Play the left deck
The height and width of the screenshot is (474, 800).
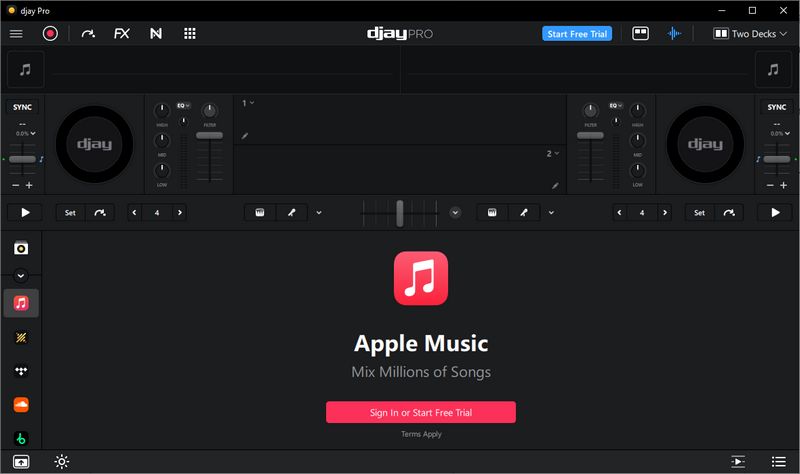(25, 213)
